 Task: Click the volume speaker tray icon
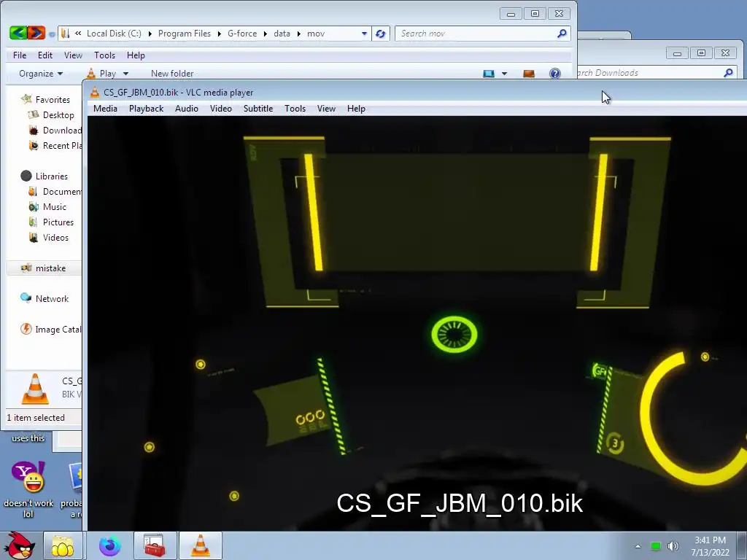673,546
